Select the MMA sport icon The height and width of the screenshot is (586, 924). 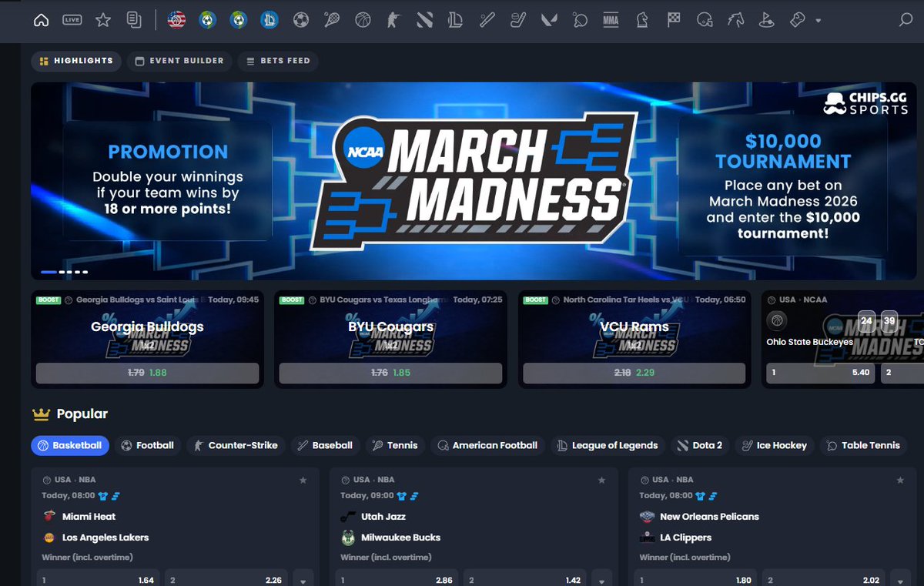(611, 20)
